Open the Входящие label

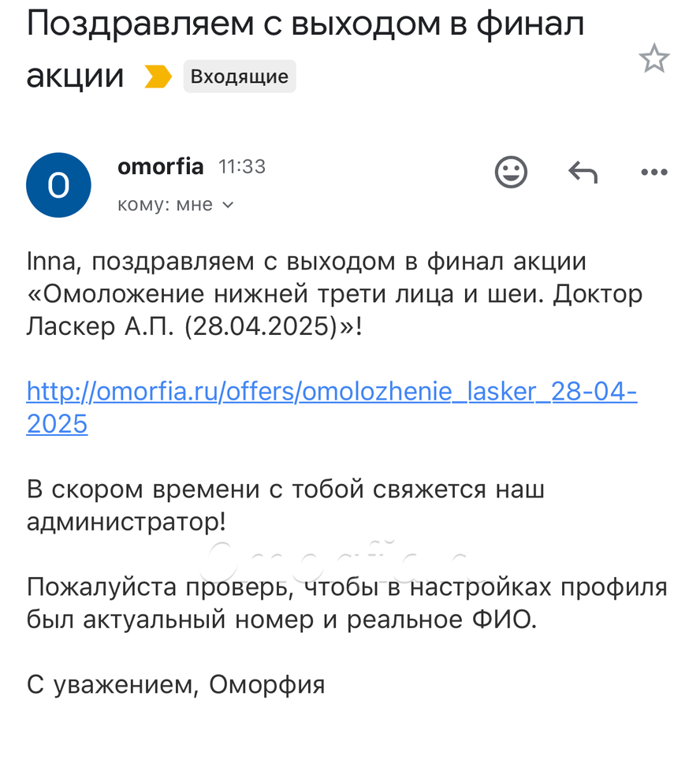tap(240, 76)
